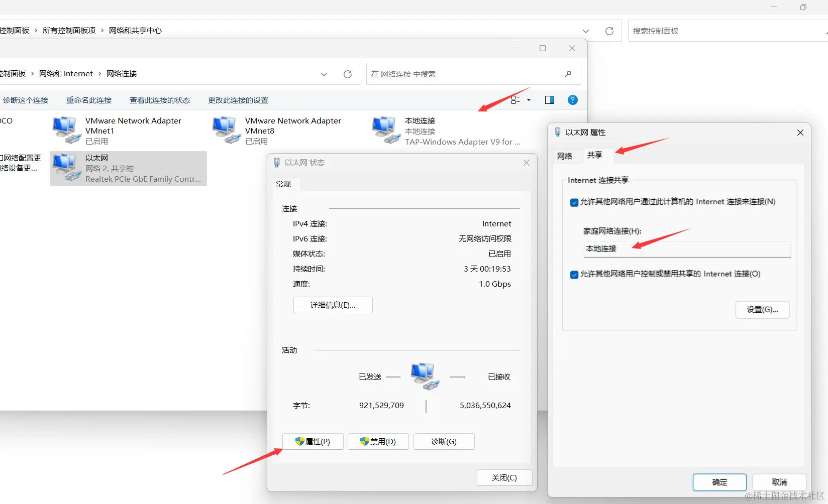Viewport: 828px width, 504px height.
Task: Click the Internet value beside IPv4 连接
Action: pyautogui.click(x=497, y=224)
